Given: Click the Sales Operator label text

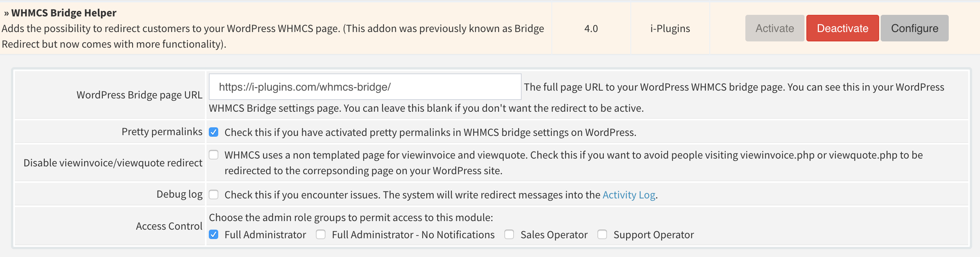Looking at the screenshot, I should point(554,235).
